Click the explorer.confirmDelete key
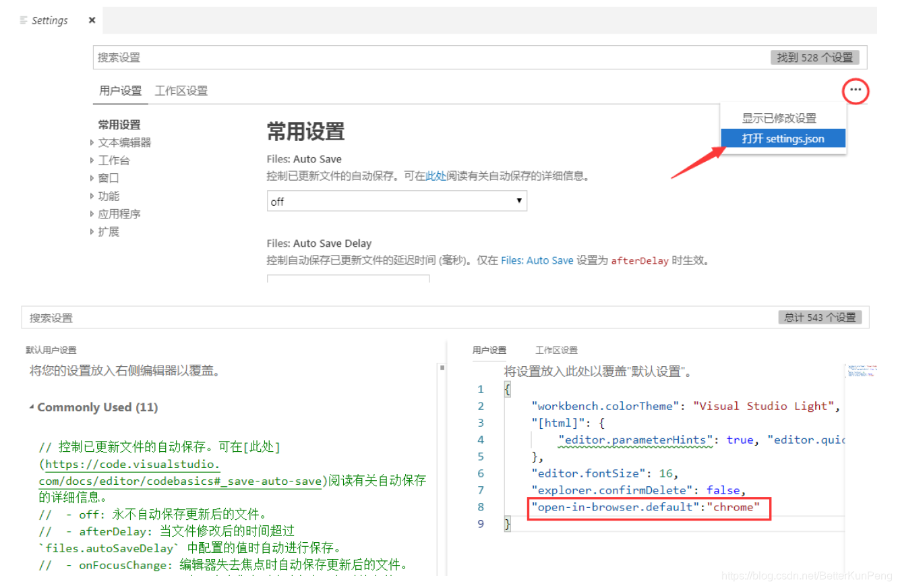The width and height of the screenshot is (898, 588). coord(612,490)
